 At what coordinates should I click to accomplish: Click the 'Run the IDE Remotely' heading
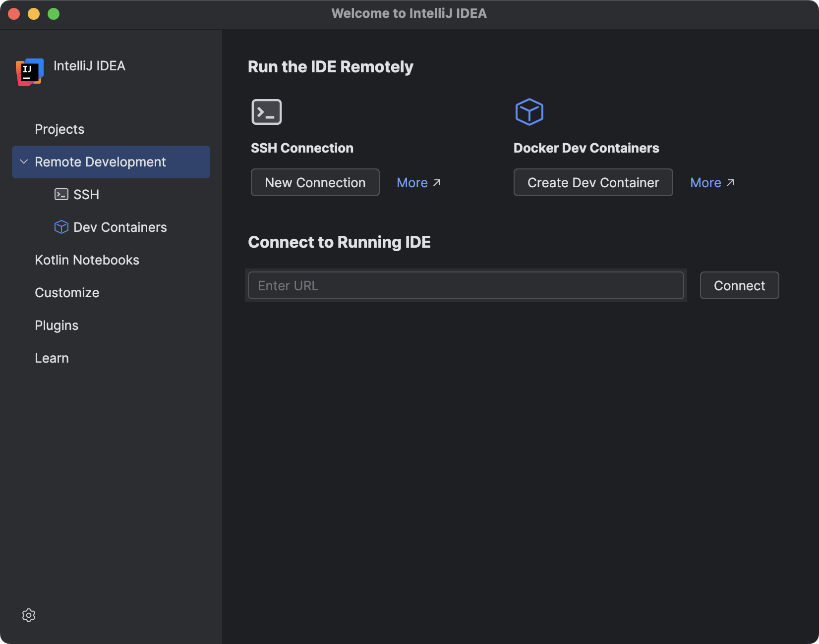(331, 67)
